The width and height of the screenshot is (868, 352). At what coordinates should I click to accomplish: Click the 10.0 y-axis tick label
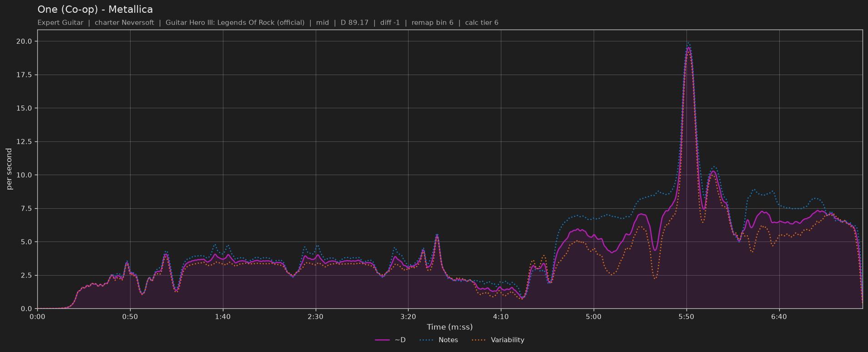click(25, 175)
